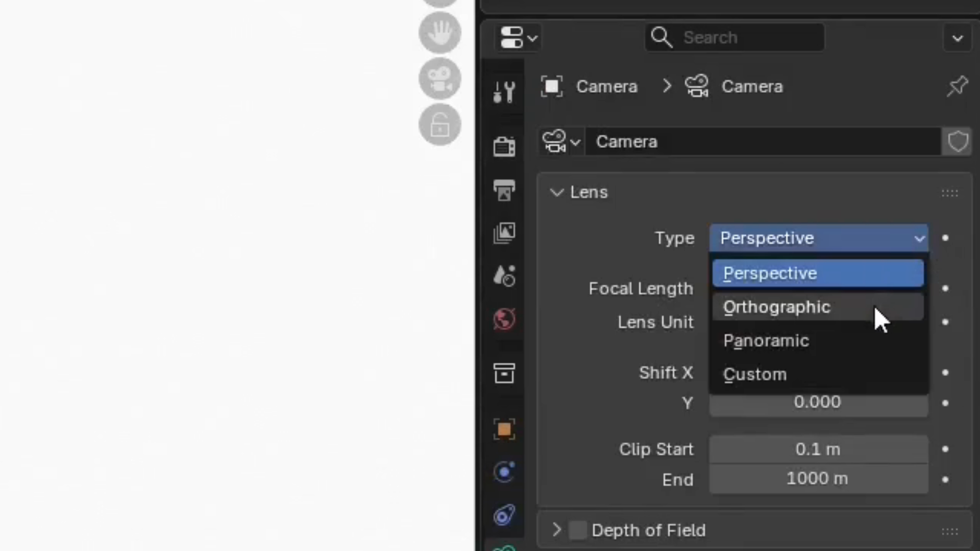Viewport: 980px width, 551px height.
Task: Animate the Clip Start property dot
Action: (x=945, y=449)
